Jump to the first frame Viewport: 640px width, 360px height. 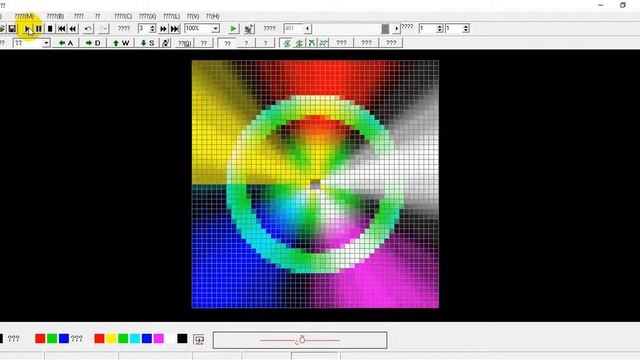62,29
